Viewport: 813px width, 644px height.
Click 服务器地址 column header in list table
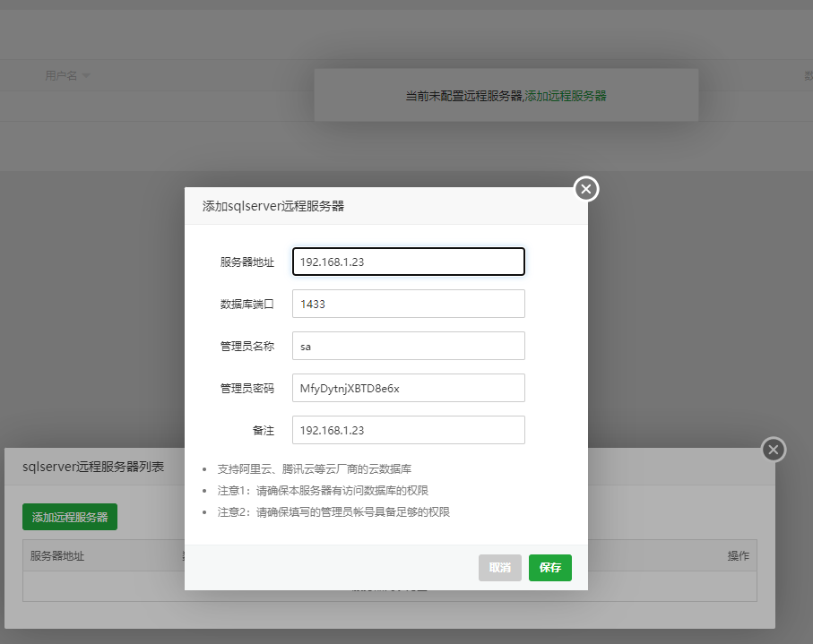pos(57,556)
